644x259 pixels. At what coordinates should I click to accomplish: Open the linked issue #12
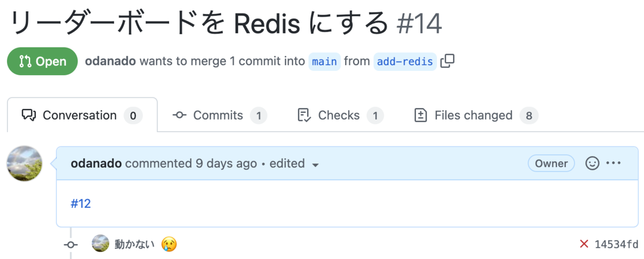tap(80, 204)
